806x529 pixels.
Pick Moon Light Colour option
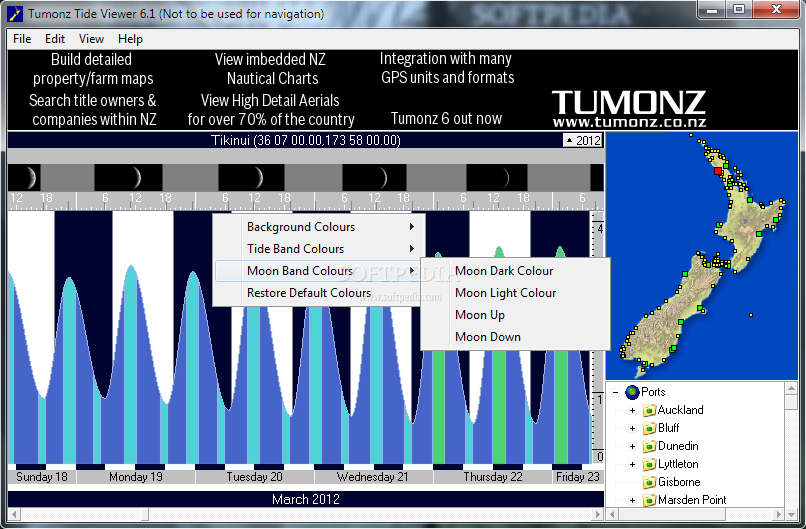point(515,293)
